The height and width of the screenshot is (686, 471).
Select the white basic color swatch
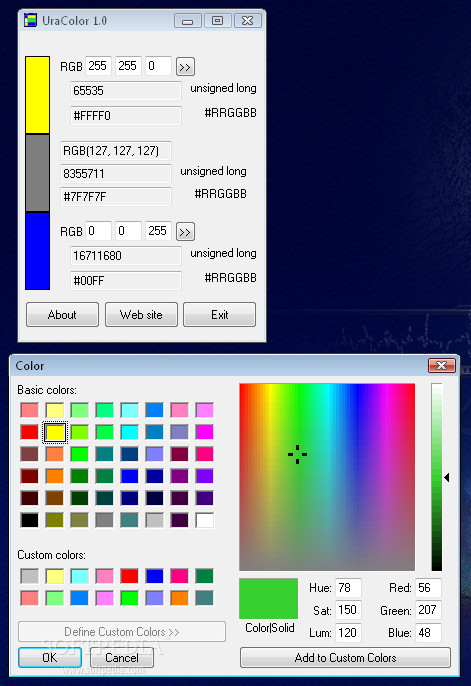coord(205,520)
